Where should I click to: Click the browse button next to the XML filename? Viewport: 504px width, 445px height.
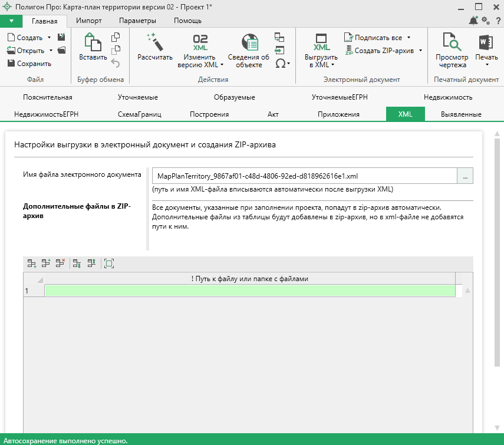point(465,176)
